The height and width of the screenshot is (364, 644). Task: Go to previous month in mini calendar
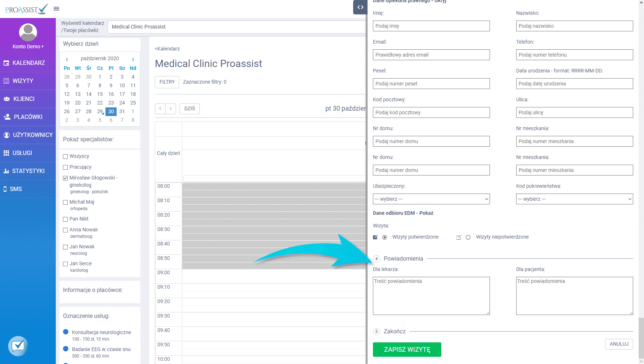pyautogui.click(x=67, y=59)
